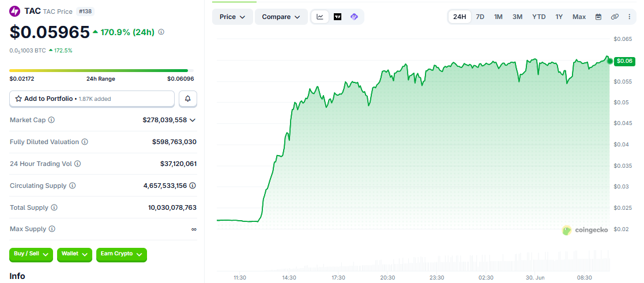Image resolution: width=644 pixels, height=283 pixels.
Task: Select the 1M timeframe tab
Action: [x=498, y=17]
